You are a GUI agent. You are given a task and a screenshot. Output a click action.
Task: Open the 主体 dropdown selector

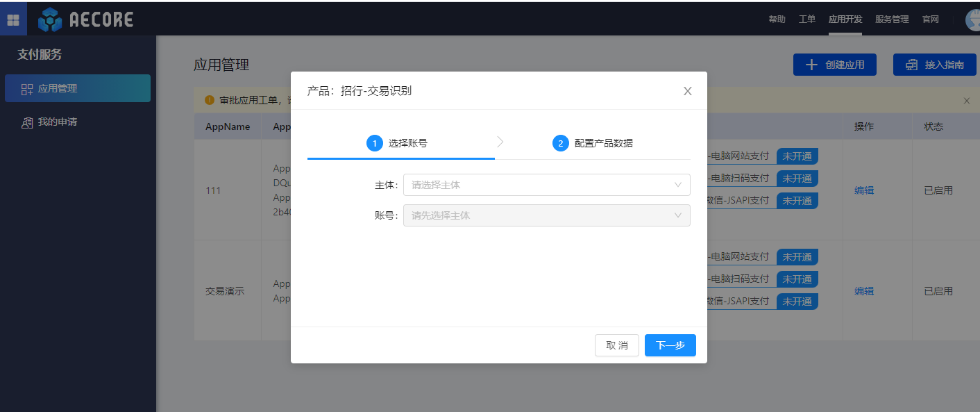pos(546,185)
